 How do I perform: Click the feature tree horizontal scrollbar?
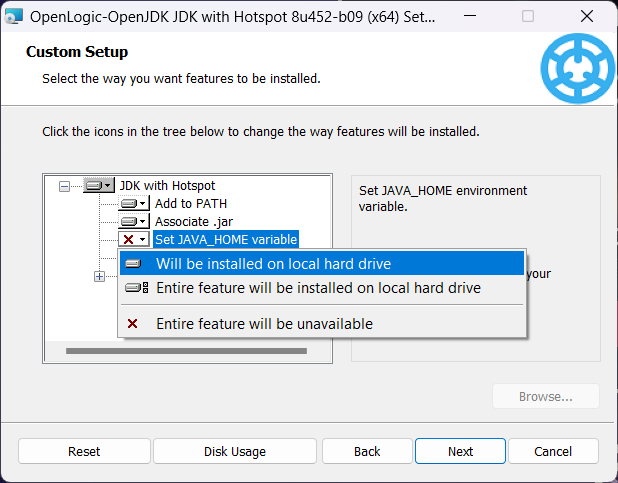[185, 351]
